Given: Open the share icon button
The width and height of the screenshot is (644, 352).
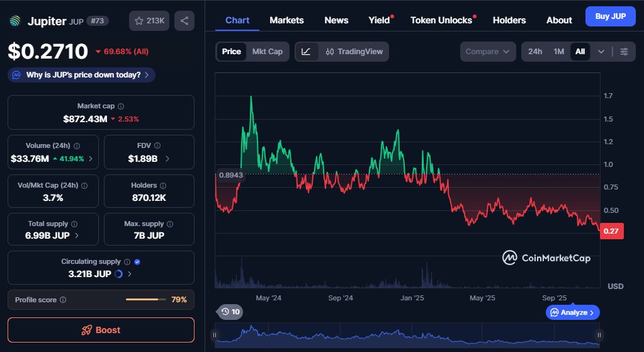Looking at the screenshot, I should tap(184, 21).
